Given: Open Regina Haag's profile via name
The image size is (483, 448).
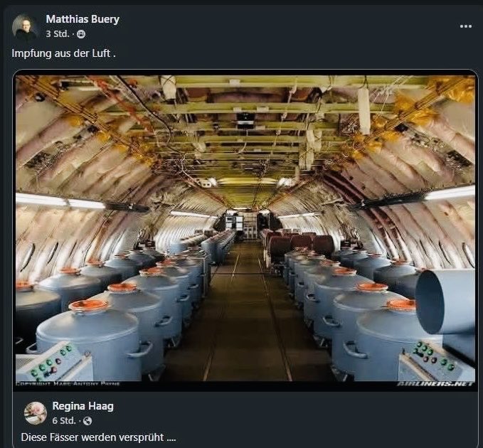Looking at the screenshot, I should [81, 406].
